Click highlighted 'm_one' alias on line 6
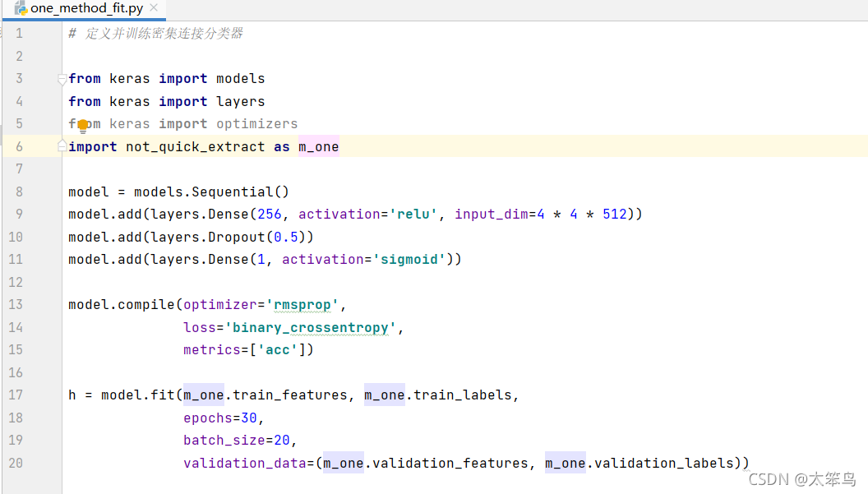This screenshot has height=494, width=868. point(318,147)
